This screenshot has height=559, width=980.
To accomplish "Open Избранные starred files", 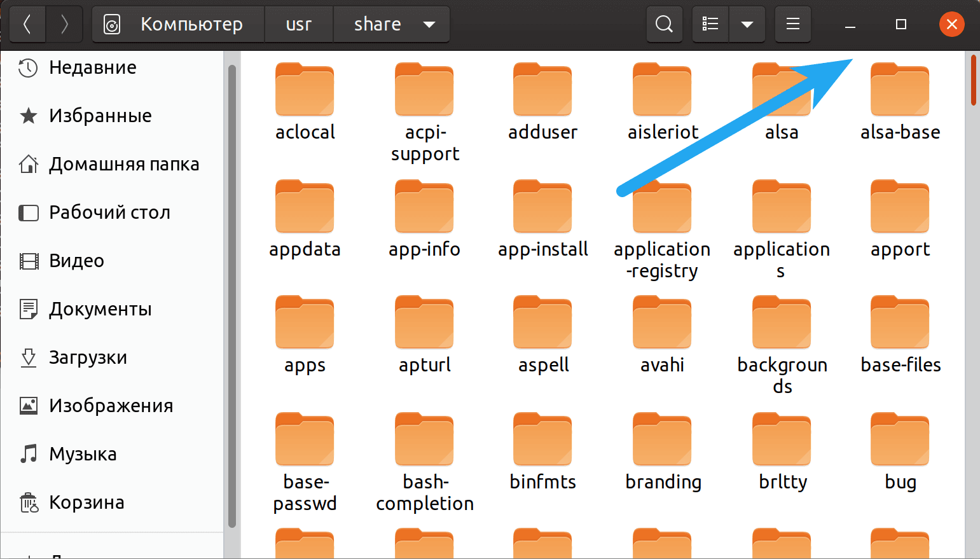I will click(112, 116).
